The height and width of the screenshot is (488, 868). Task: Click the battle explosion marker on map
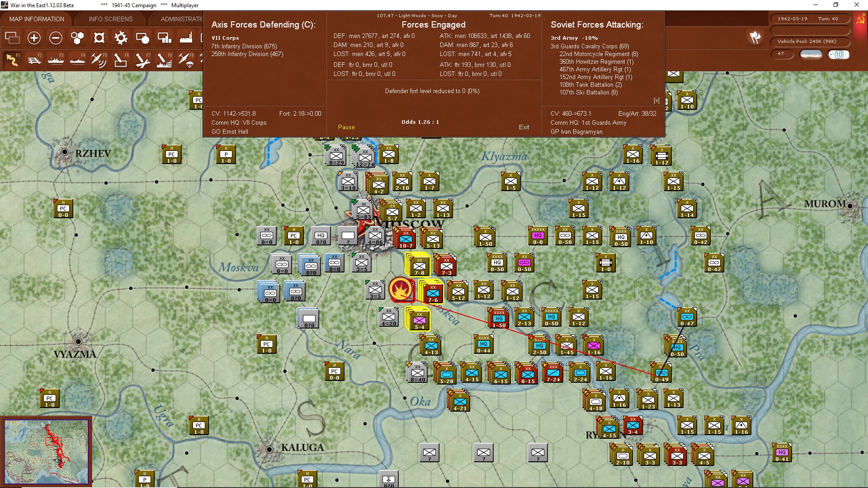[401, 288]
